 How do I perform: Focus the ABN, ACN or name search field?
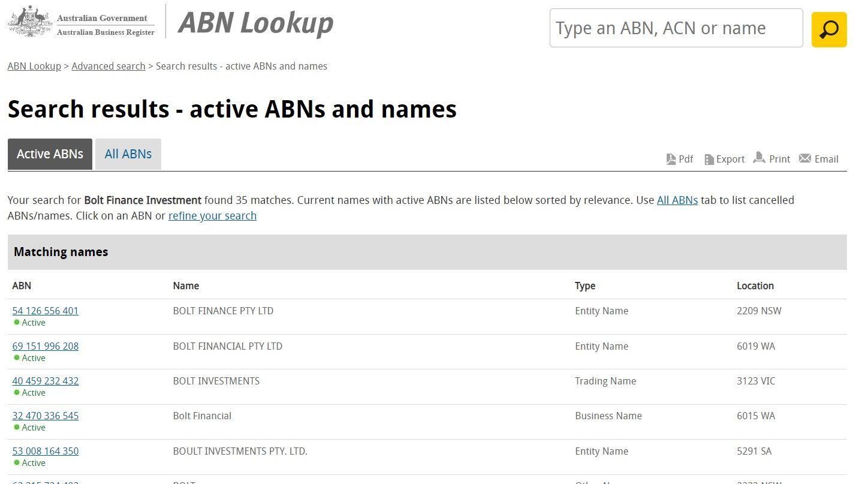coord(676,28)
